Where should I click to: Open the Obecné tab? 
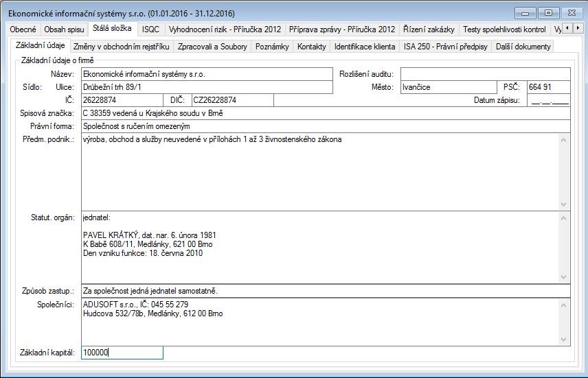click(23, 29)
